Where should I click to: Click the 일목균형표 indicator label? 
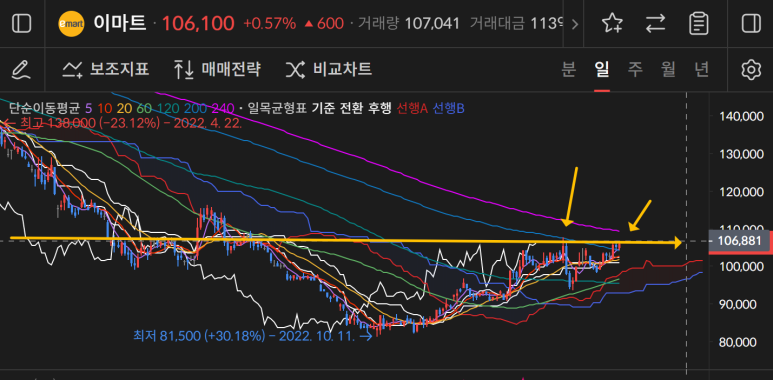[x=277, y=107]
